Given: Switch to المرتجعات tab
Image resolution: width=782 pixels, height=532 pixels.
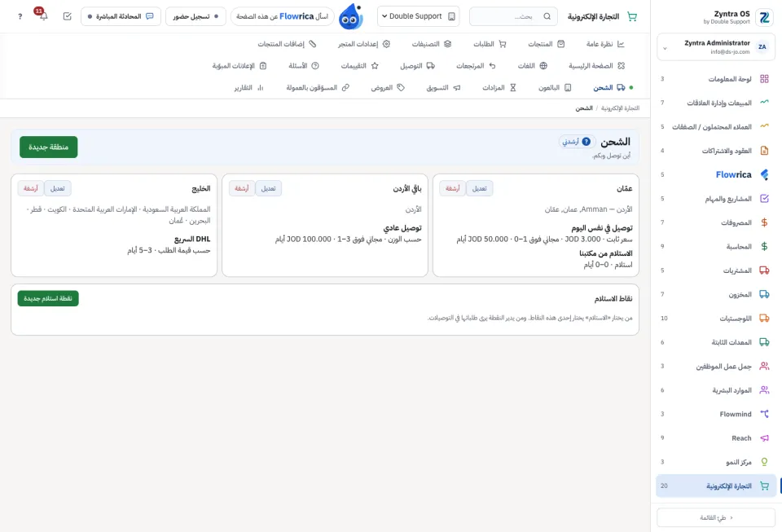Looking at the screenshot, I should [x=476, y=65].
